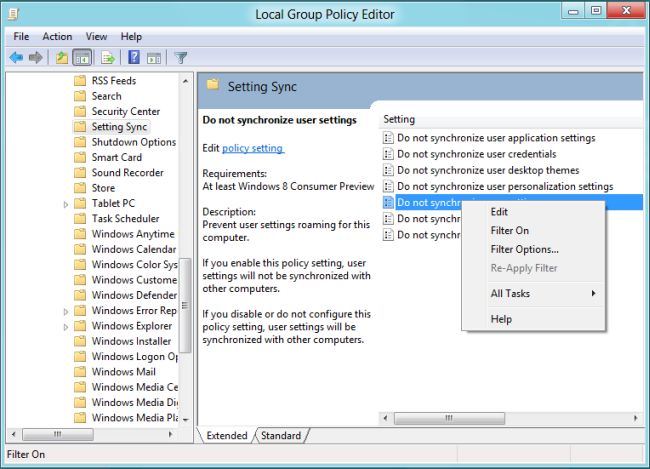Expand the Windows Error Reporting node

(66, 311)
